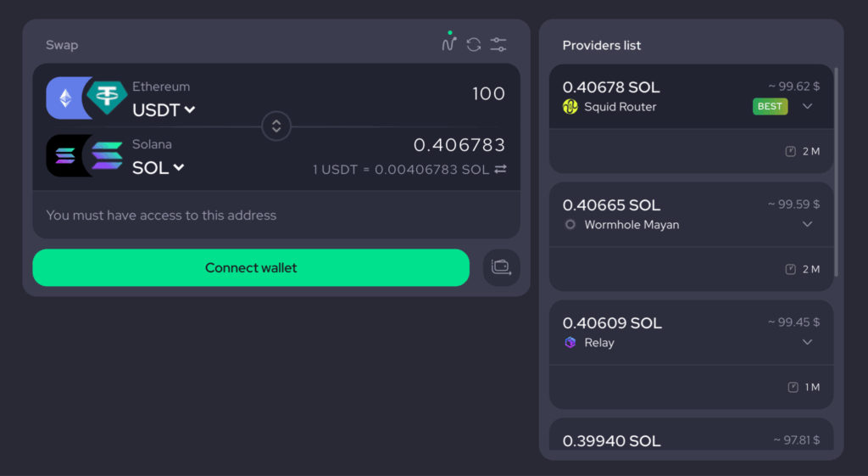Click the 1 USDT = 0.00406783 SOL rate text
868x476 pixels.
(x=401, y=170)
